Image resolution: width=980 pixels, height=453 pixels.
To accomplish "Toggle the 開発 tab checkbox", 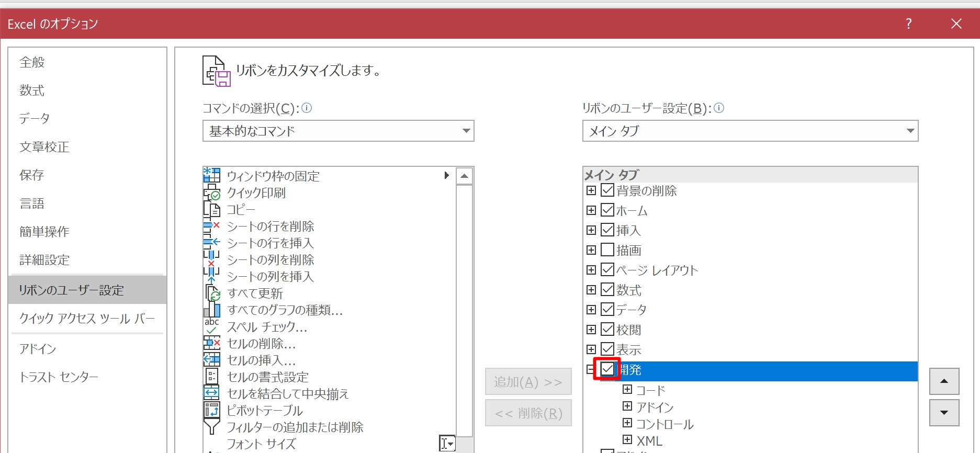I will tap(607, 369).
